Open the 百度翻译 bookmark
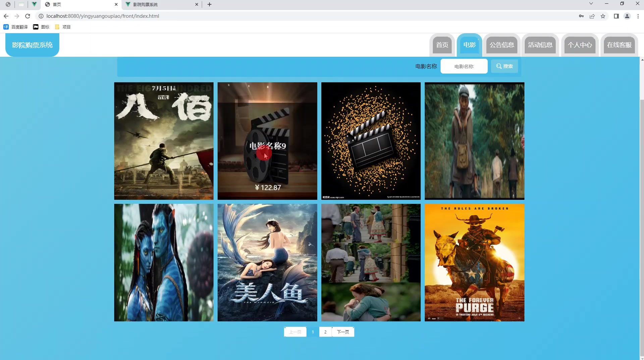Viewport: 644px width, 360px height. (x=15, y=27)
